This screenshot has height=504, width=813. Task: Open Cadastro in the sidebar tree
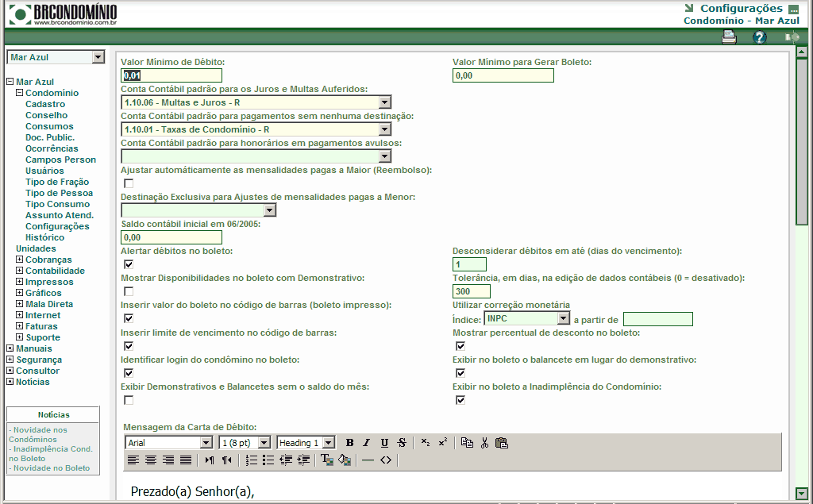click(45, 104)
